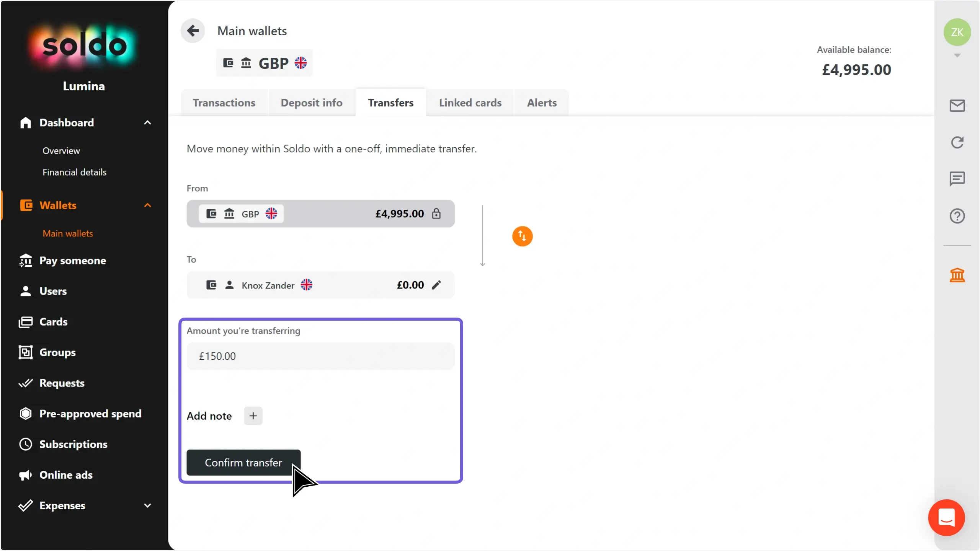
Task: Click the transfer amount input field
Action: (x=320, y=356)
